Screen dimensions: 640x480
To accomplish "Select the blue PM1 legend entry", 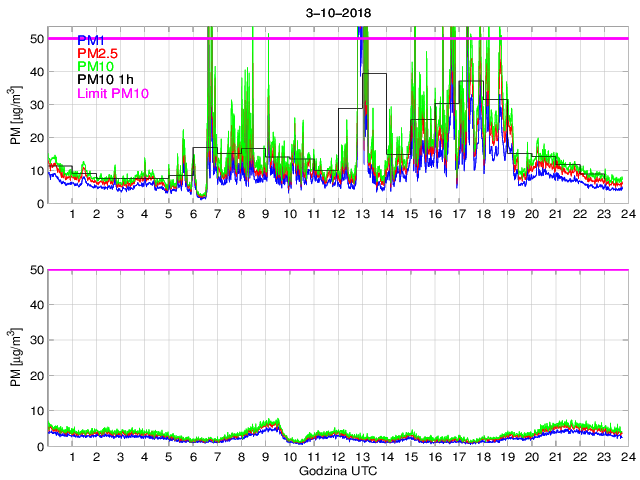I will tap(94, 39).
